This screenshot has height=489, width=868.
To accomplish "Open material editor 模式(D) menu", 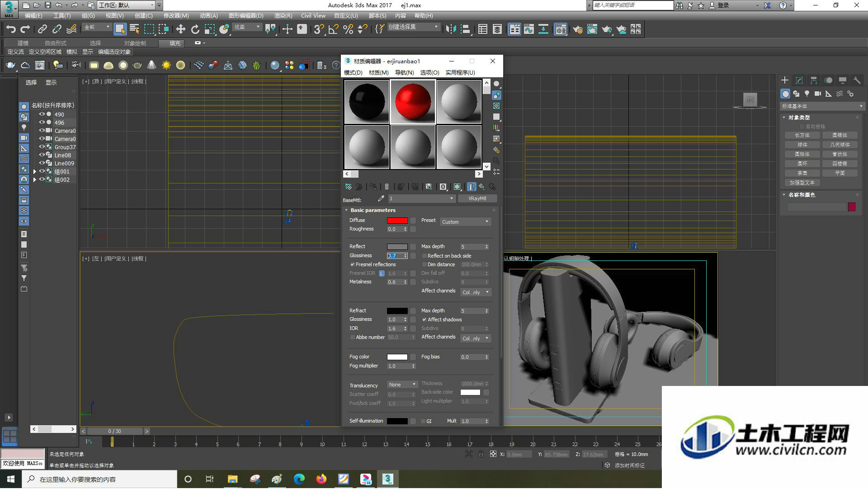I will pos(353,73).
